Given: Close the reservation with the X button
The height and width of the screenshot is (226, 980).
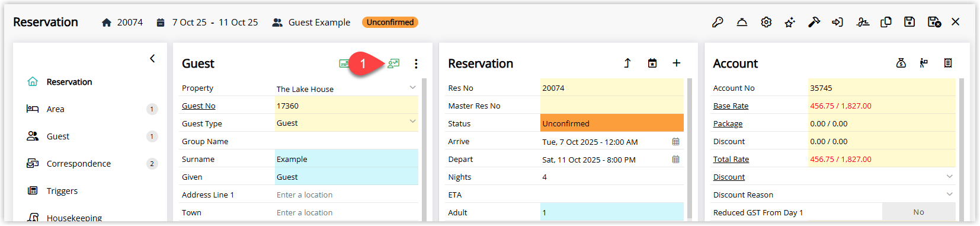Looking at the screenshot, I should (x=956, y=22).
